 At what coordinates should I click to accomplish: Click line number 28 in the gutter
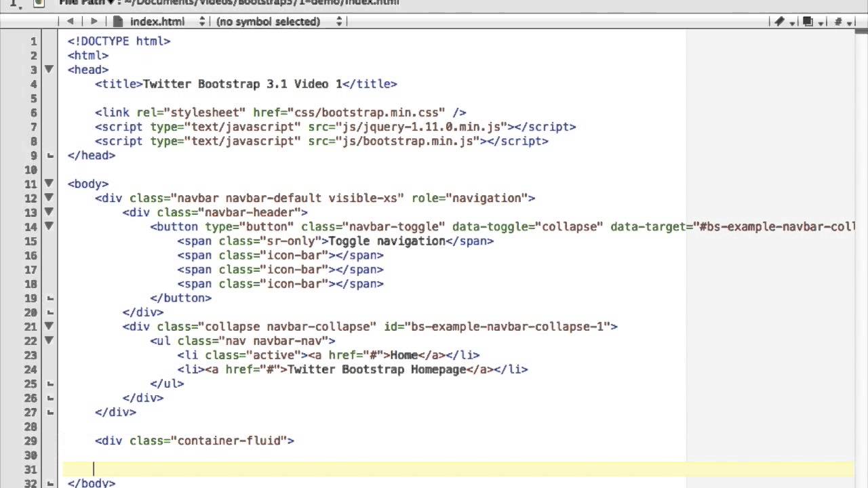coord(31,426)
